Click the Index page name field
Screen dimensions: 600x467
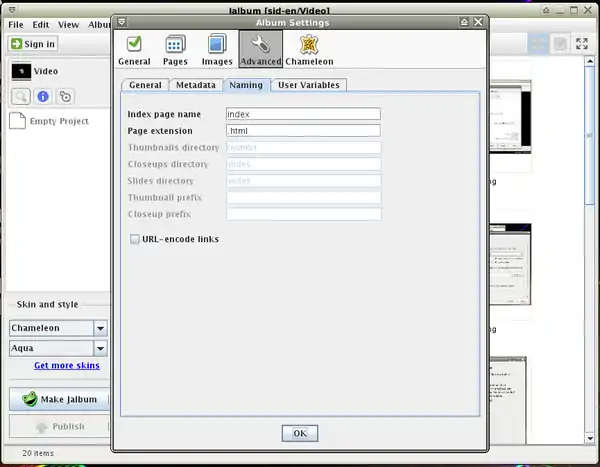pos(303,114)
